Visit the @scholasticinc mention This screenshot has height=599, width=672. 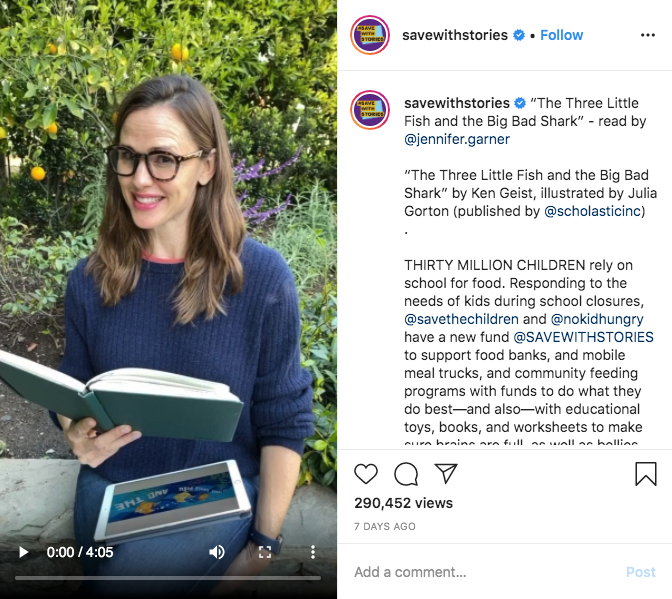point(592,211)
